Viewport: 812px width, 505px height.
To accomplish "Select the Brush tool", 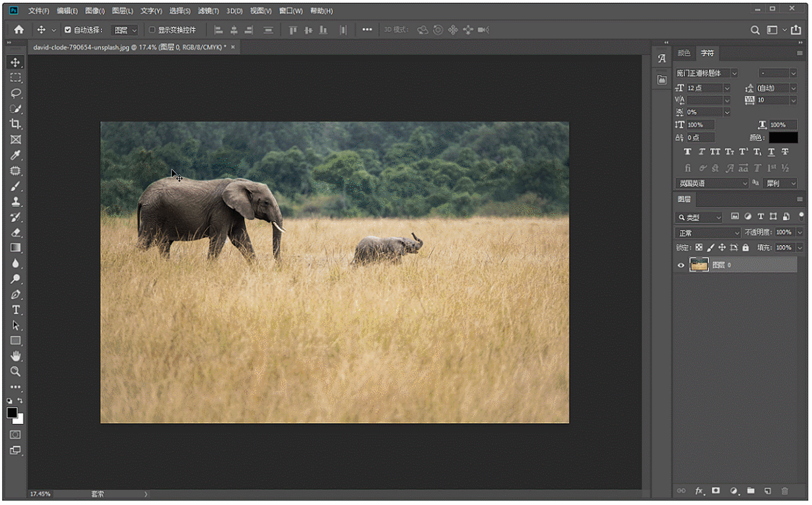I will [15, 186].
